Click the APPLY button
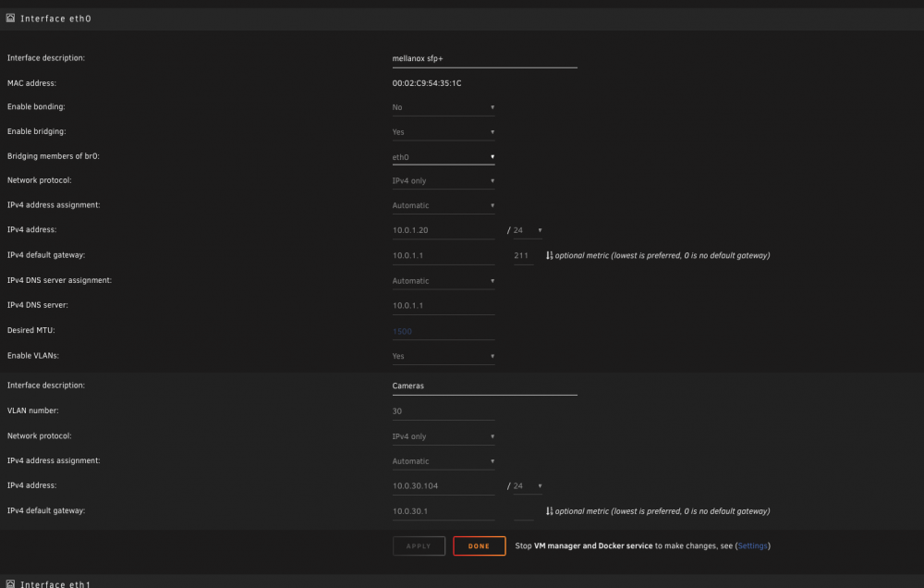Image resolution: width=924 pixels, height=588 pixels. [419, 546]
